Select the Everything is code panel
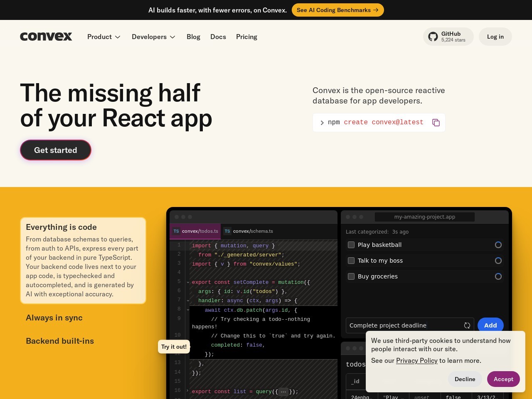The image size is (532, 399). 83,261
